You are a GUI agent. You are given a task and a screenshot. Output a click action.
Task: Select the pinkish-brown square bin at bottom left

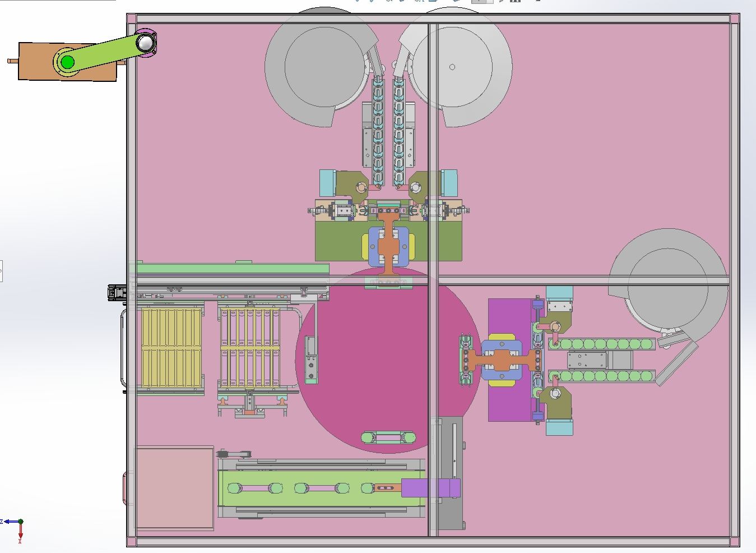click(x=175, y=488)
